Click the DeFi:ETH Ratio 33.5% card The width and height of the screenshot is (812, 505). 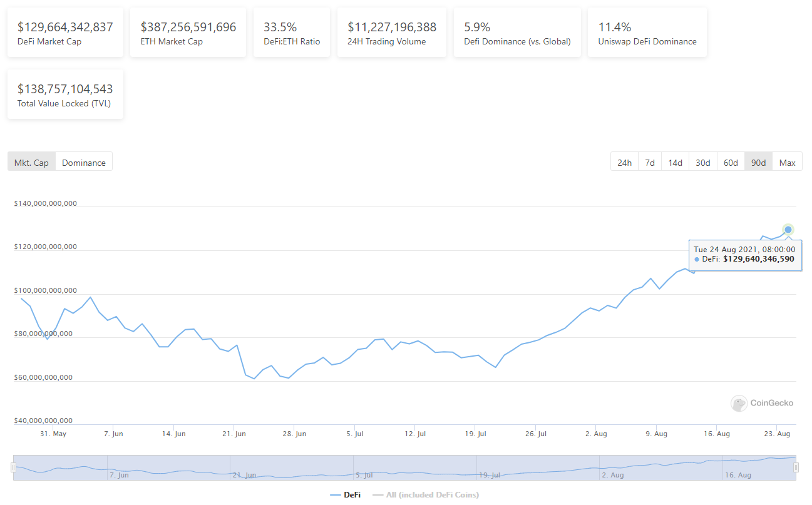(x=292, y=33)
